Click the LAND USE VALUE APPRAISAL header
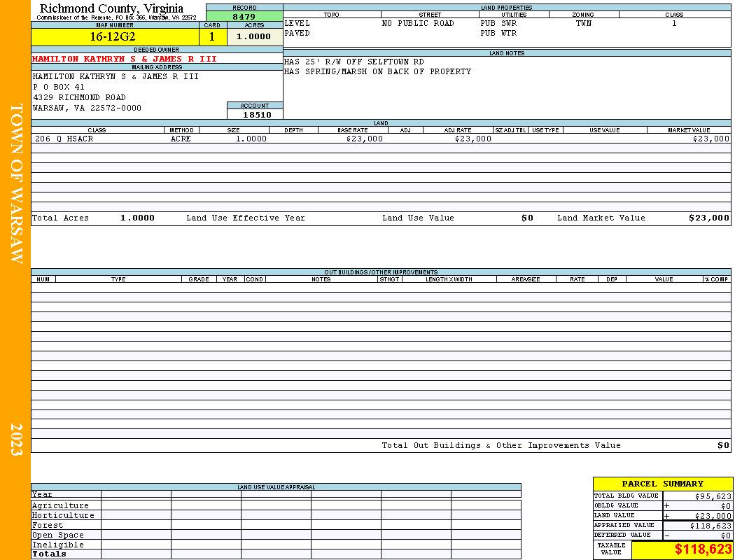The height and width of the screenshot is (560, 735). pos(276,487)
